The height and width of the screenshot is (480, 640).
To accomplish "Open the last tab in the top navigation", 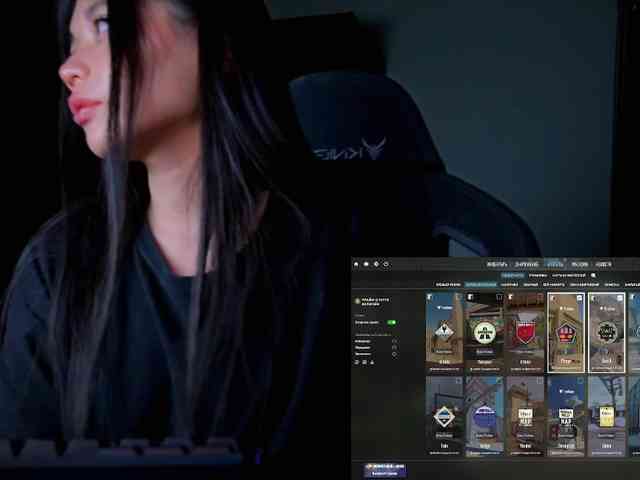I will click(x=603, y=264).
